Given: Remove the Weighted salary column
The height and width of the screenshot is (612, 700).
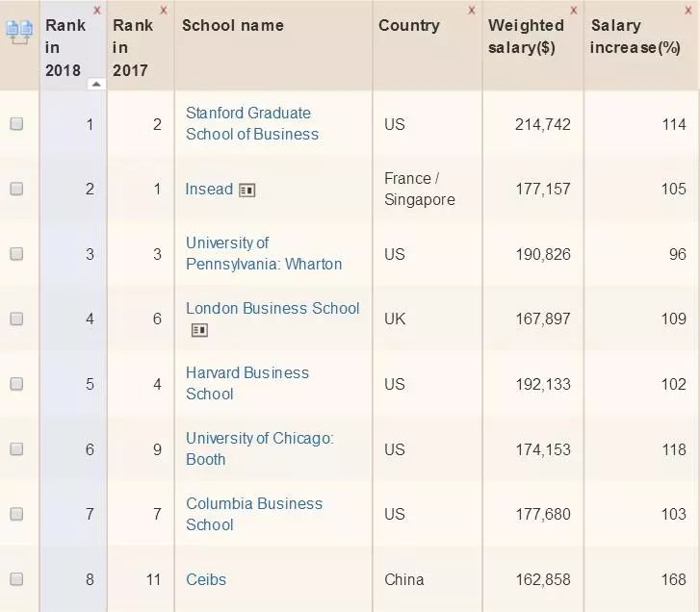Looking at the screenshot, I should (x=574, y=10).
